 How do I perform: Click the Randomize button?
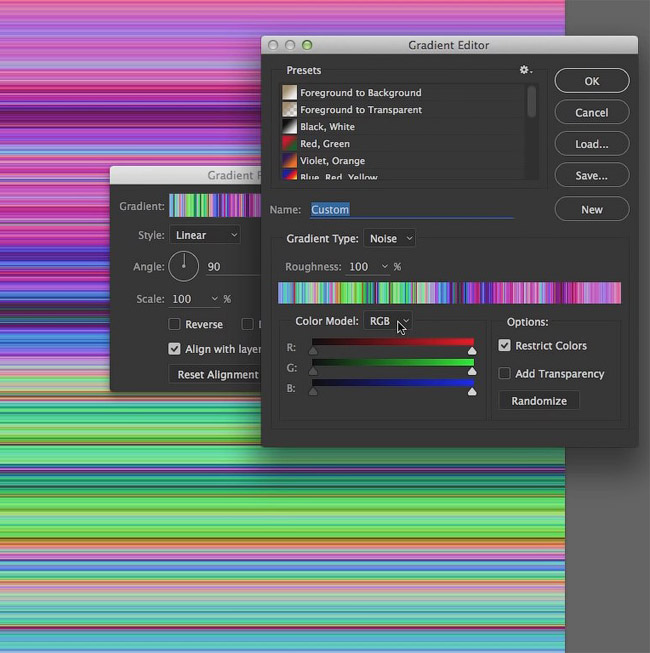tap(539, 401)
